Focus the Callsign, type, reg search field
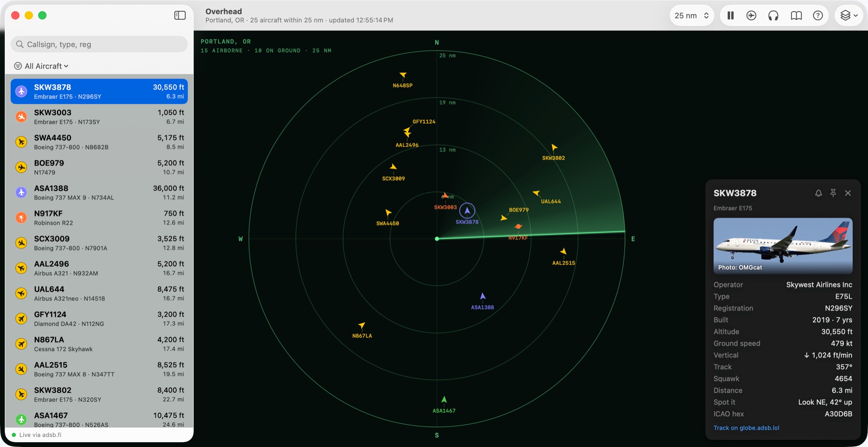This screenshot has width=868, height=447. pos(99,44)
